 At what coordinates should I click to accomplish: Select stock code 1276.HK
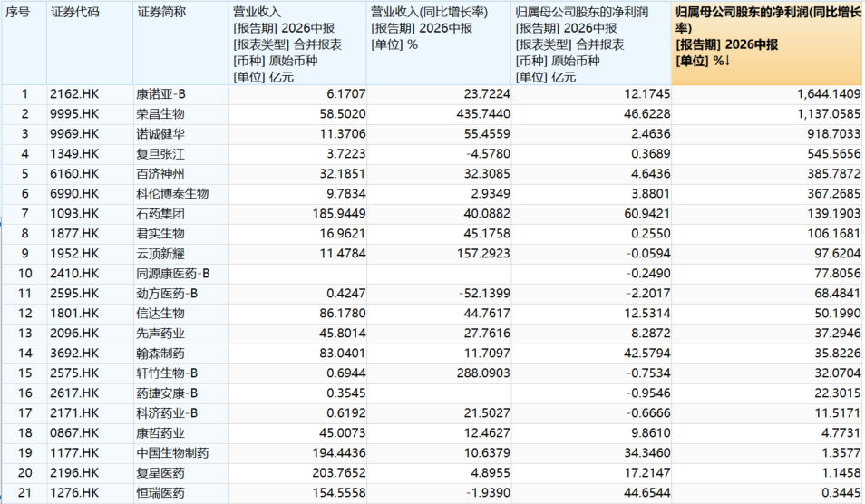click(x=74, y=492)
